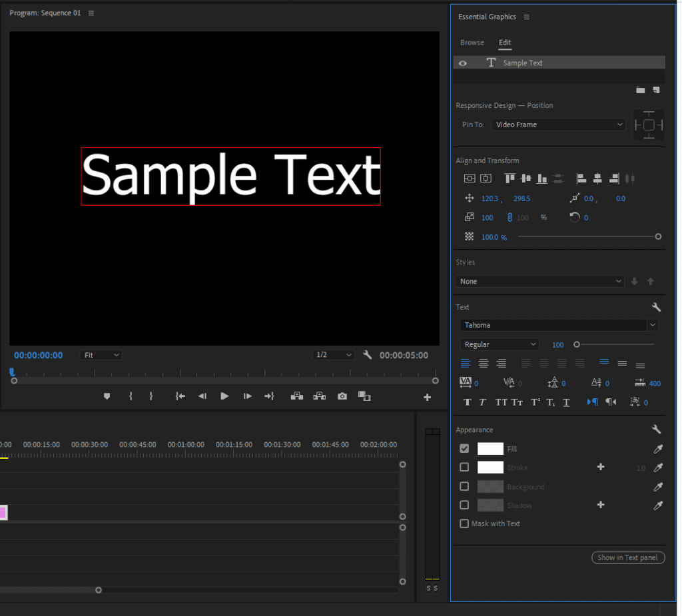This screenshot has width=682, height=616.
Task: Switch to the Browse tab
Action: click(x=472, y=43)
